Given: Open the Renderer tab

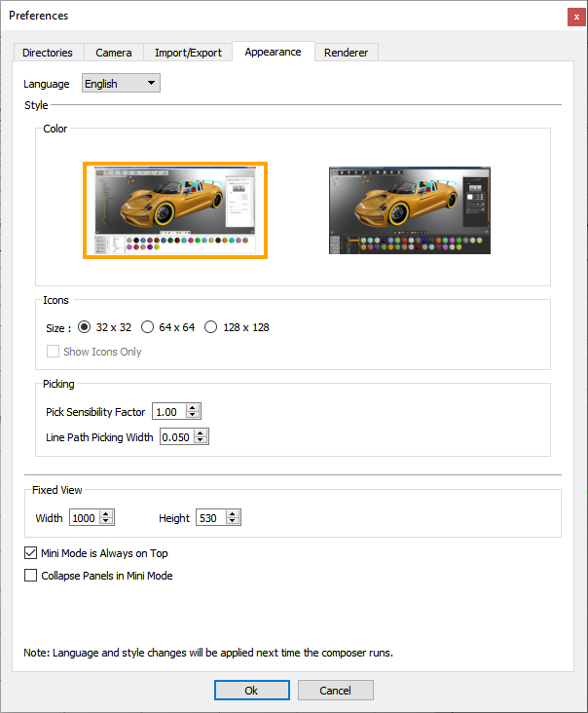Looking at the screenshot, I should pos(346,53).
